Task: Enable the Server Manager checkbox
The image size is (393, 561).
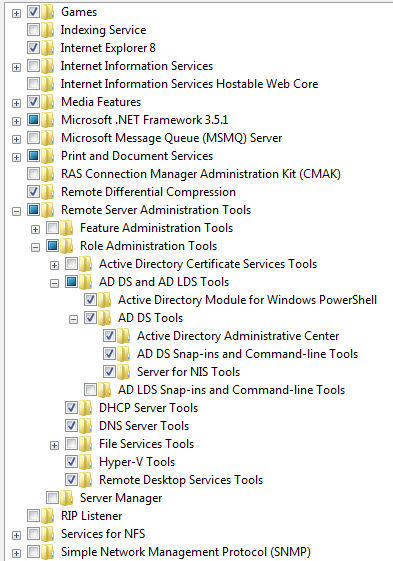Action: pos(52,497)
